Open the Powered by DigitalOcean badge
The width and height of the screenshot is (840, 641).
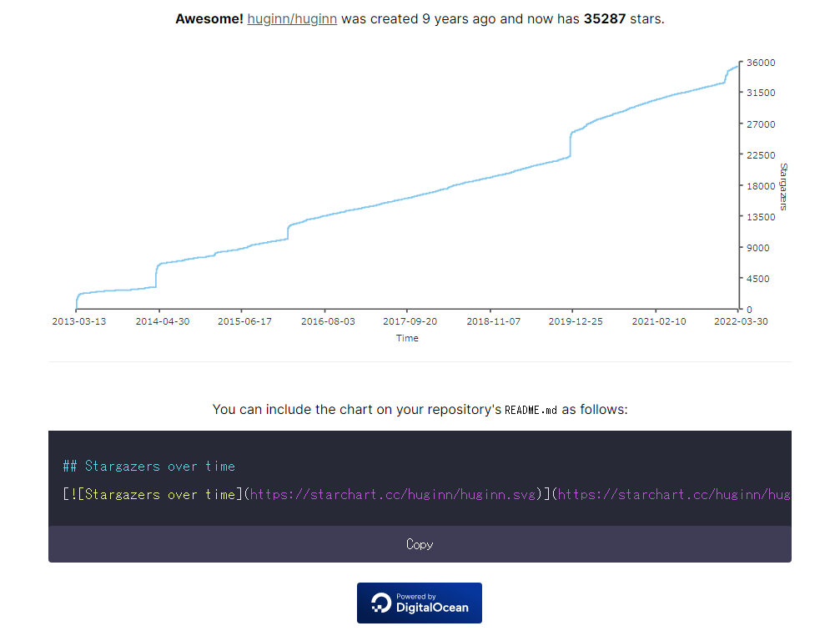419,603
